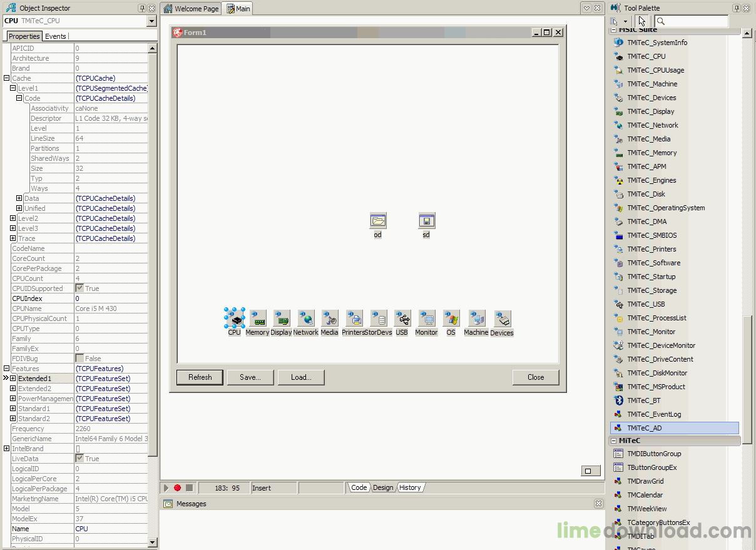The width and height of the screenshot is (756, 550).
Task: Close the Messages panel
Action: click(x=598, y=504)
